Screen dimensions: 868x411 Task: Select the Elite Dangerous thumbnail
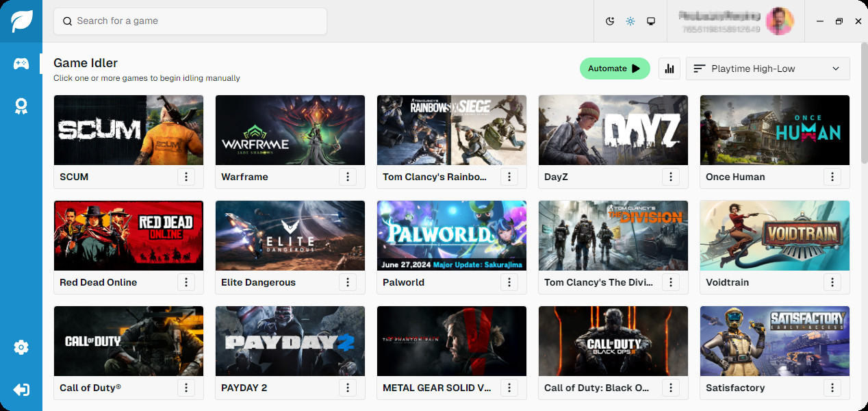pos(290,236)
